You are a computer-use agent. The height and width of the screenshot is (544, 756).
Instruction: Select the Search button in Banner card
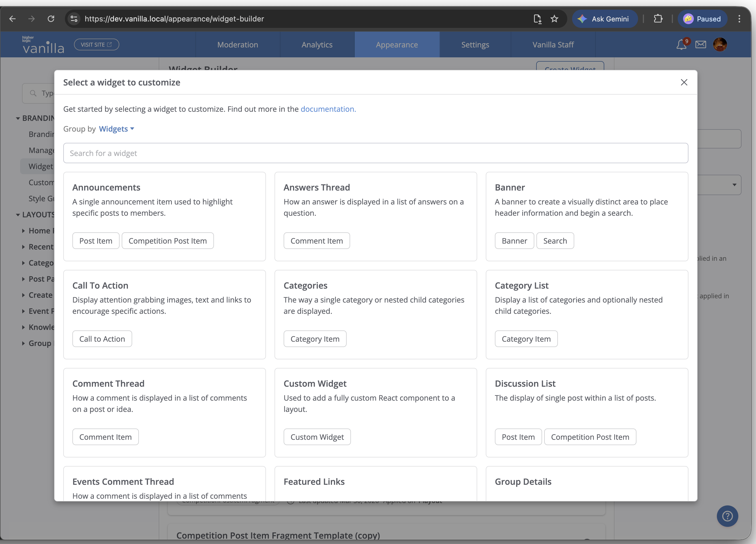point(555,241)
